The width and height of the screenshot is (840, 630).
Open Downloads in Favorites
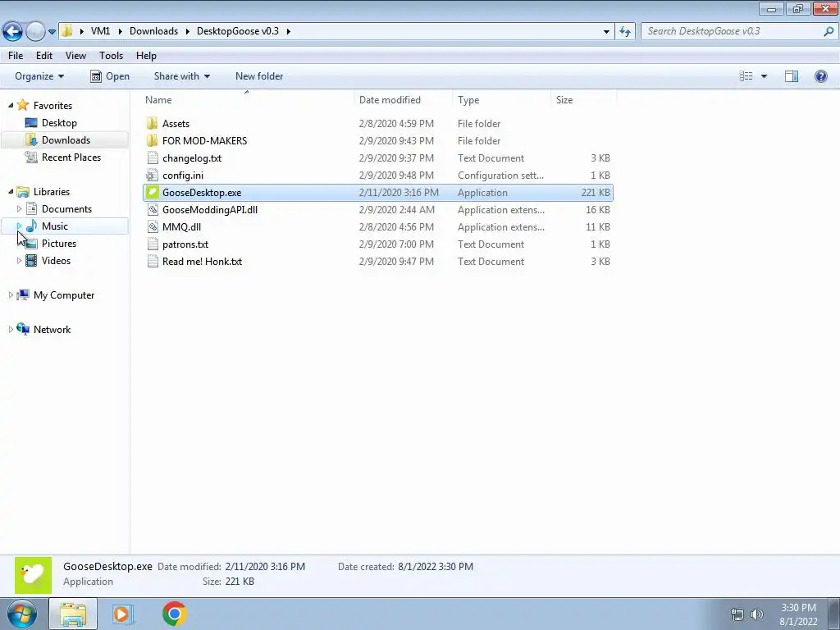click(x=66, y=139)
